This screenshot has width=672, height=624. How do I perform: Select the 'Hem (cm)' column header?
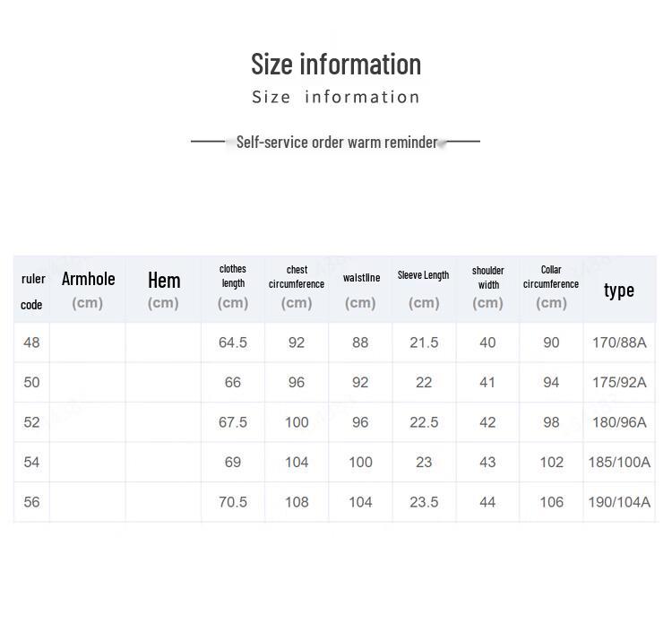164,290
